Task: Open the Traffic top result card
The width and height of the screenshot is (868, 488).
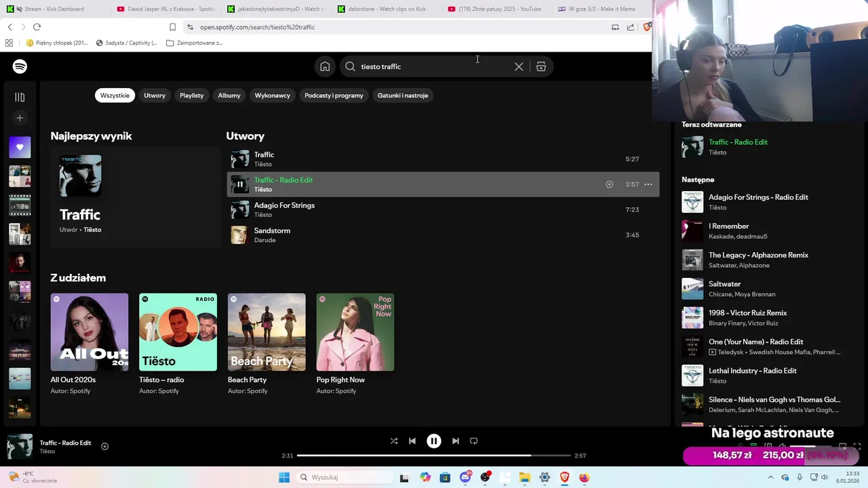Action: click(x=135, y=197)
